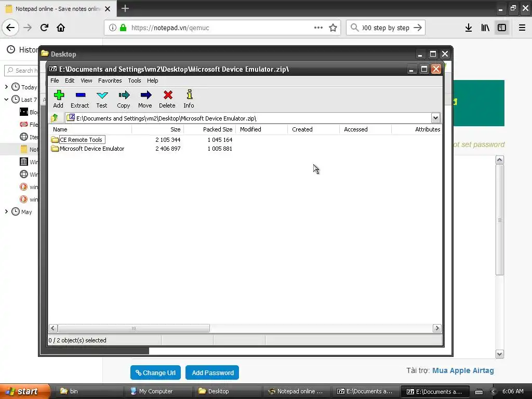This screenshot has width=532, height=399.
Task: Reload the page in Firefox
Action: 45,28
